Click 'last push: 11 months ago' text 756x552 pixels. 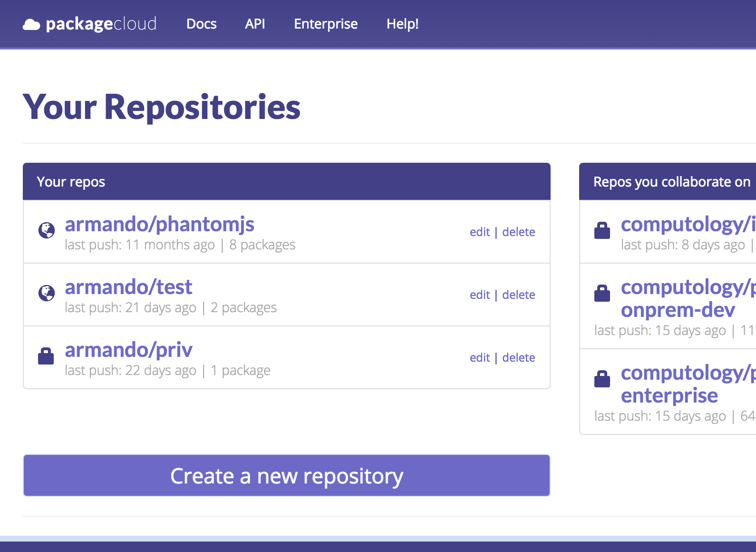point(140,245)
